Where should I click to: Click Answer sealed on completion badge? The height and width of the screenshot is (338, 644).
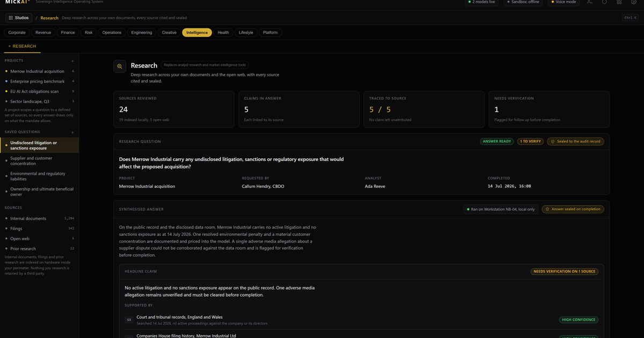tap(573, 209)
